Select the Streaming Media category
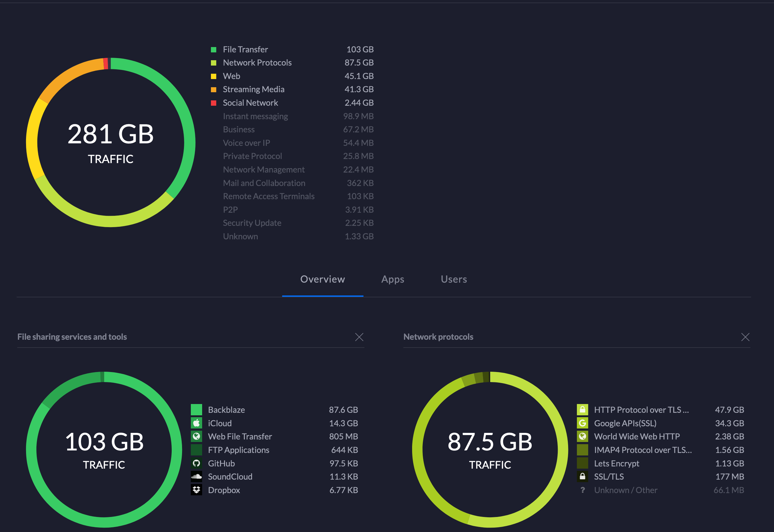The image size is (774, 532). (x=253, y=89)
